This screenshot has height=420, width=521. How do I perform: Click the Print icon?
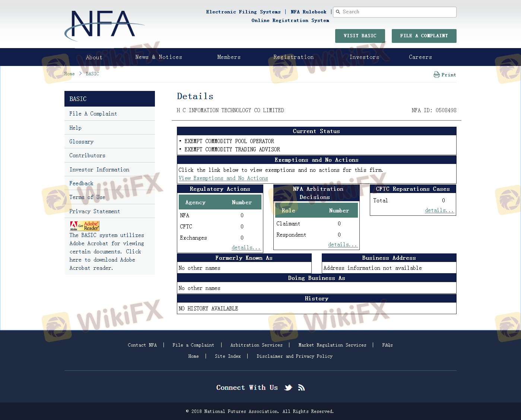coord(436,75)
